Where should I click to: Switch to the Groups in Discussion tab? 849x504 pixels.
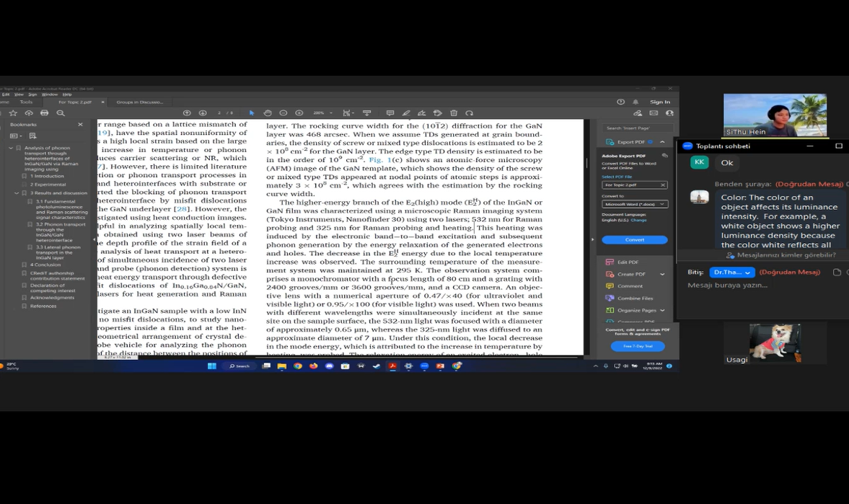[139, 102]
